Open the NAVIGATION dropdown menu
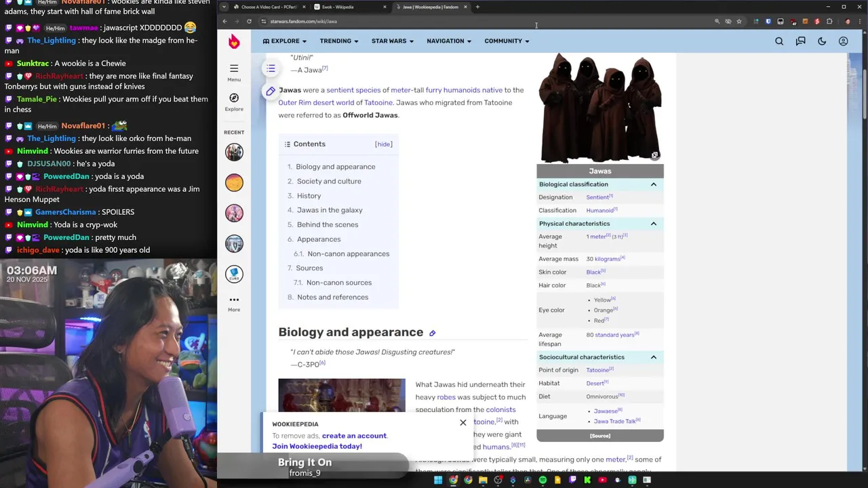This screenshot has height=488, width=868. click(449, 41)
